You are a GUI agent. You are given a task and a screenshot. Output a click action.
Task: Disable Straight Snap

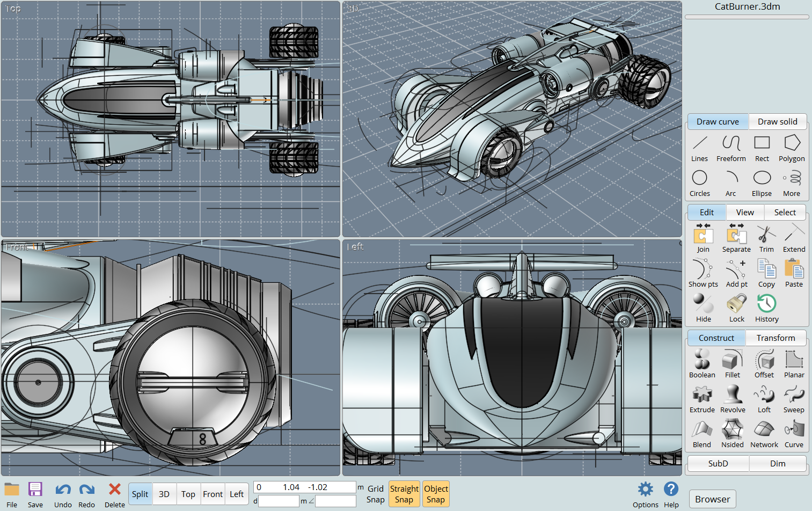404,494
